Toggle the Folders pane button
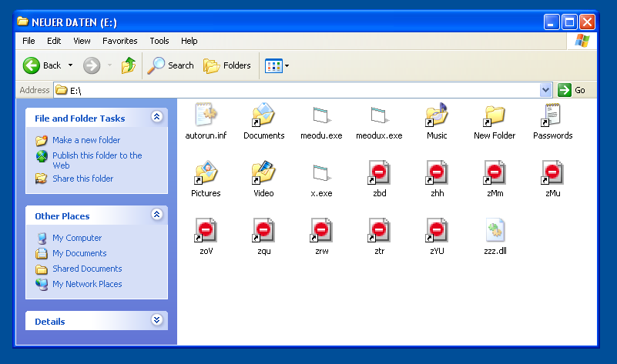The width and height of the screenshot is (617, 364). point(227,65)
